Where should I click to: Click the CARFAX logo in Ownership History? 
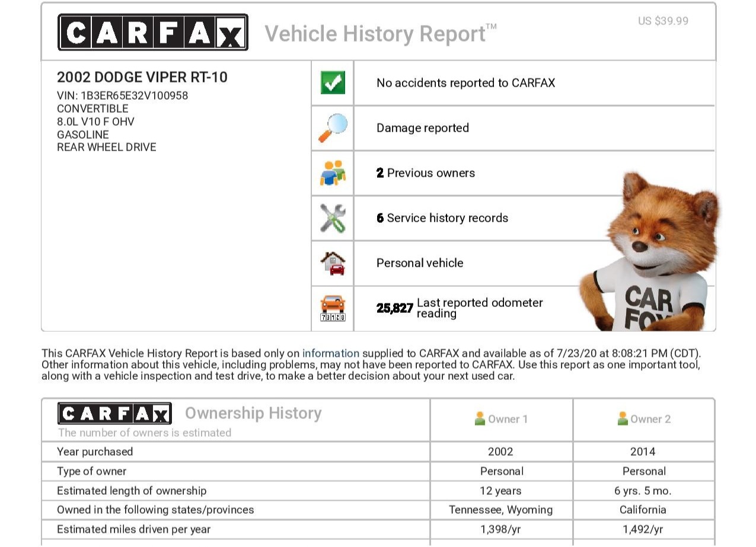pyautogui.click(x=114, y=414)
